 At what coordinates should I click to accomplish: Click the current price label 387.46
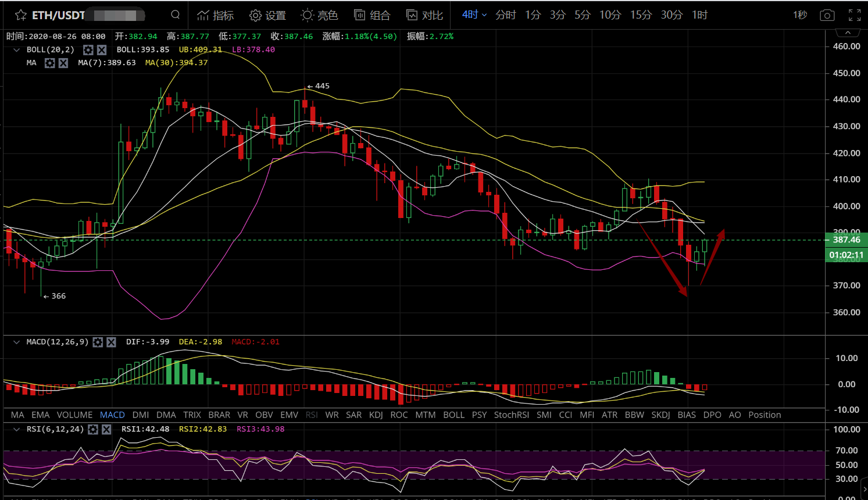click(x=846, y=240)
